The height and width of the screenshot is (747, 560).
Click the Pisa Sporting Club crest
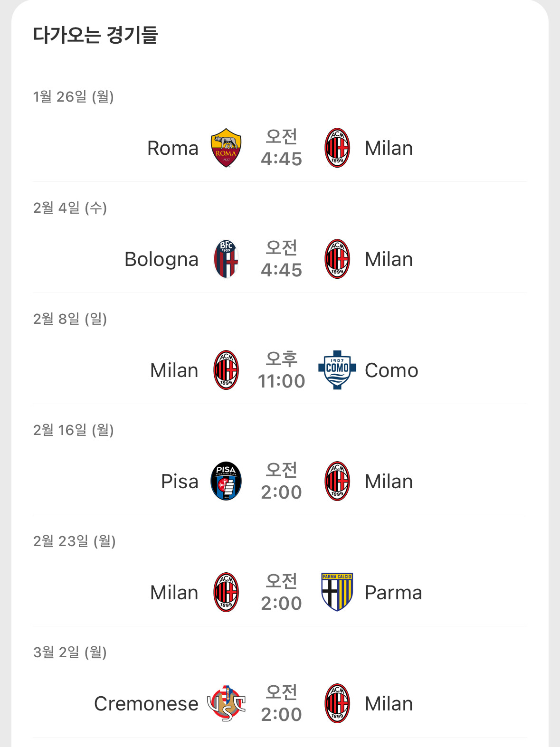click(226, 481)
